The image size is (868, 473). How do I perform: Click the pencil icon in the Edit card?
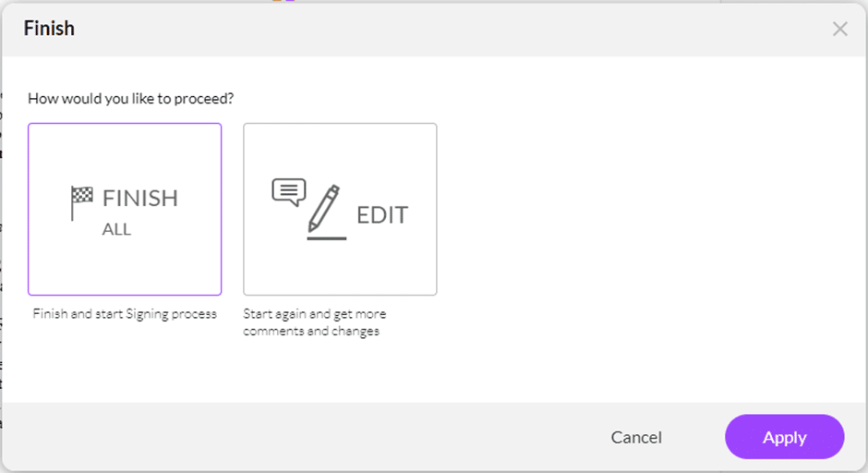(x=324, y=209)
